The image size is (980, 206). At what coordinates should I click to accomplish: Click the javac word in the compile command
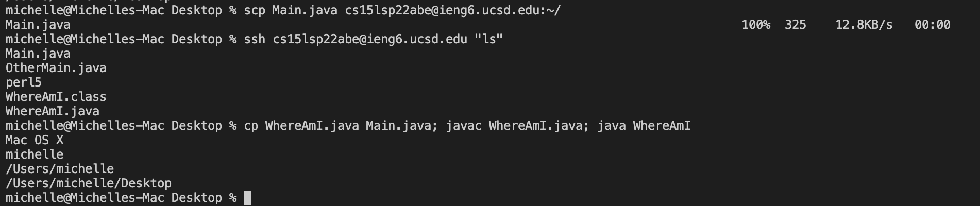coord(464,126)
